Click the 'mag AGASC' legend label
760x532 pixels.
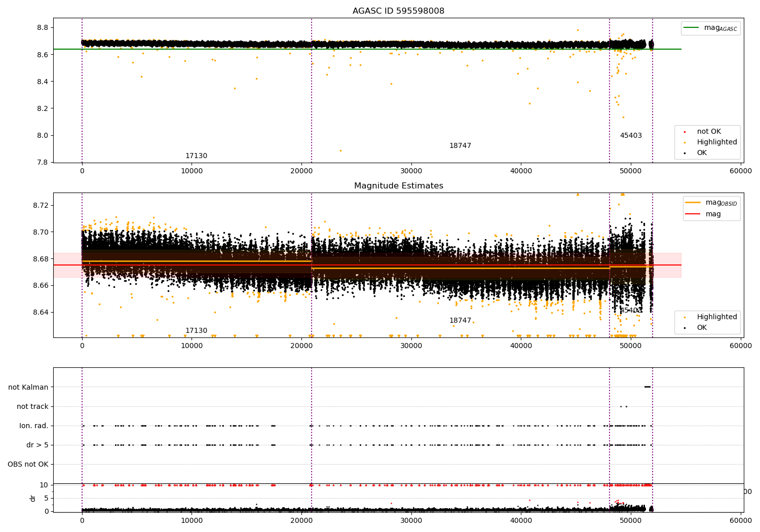coord(720,28)
